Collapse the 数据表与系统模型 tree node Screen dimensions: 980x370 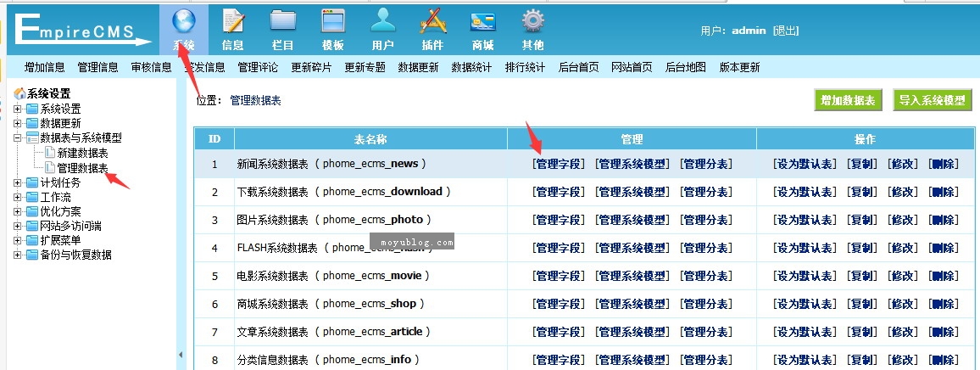18,137
